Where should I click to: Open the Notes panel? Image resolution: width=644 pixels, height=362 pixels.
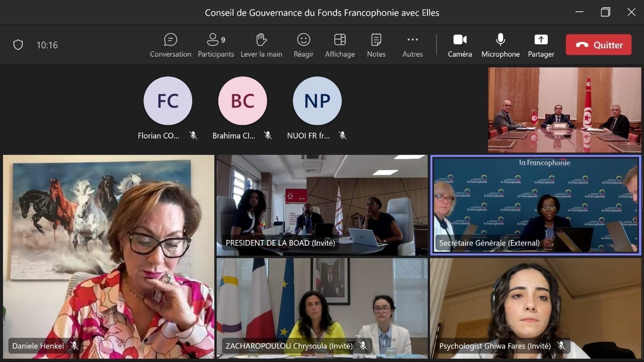(x=376, y=45)
